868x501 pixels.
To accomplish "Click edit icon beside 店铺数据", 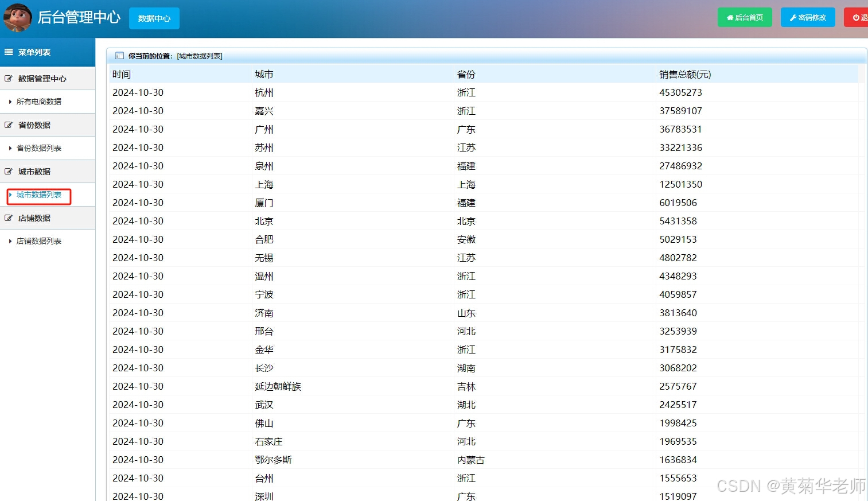I will [x=9, y=218].
